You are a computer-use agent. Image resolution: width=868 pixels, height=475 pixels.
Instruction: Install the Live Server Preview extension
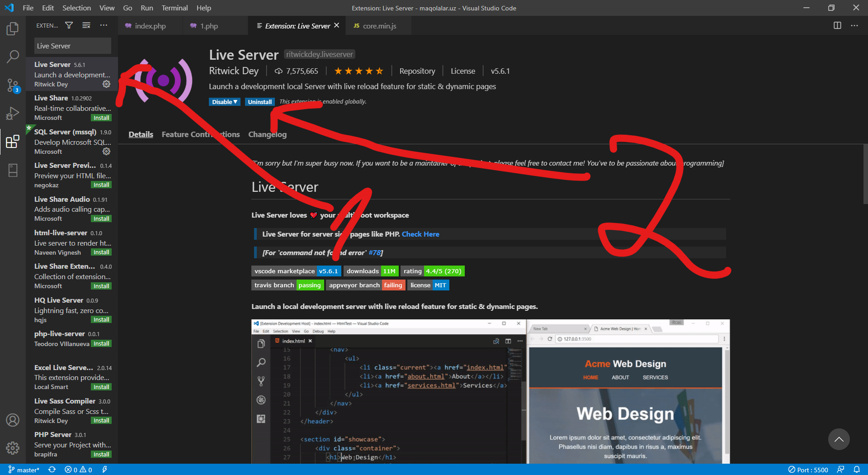(x=101, y=185)
